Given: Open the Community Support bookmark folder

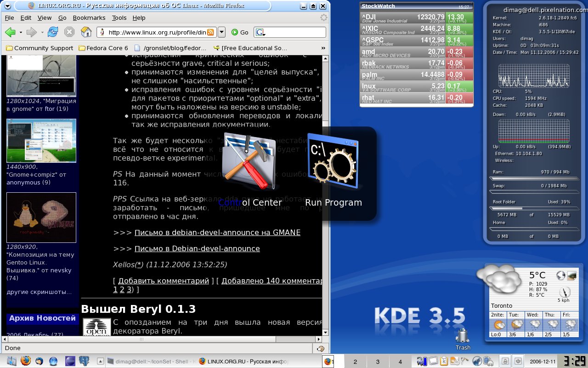Looking at the screenshot, I should [x=40, y=48].
